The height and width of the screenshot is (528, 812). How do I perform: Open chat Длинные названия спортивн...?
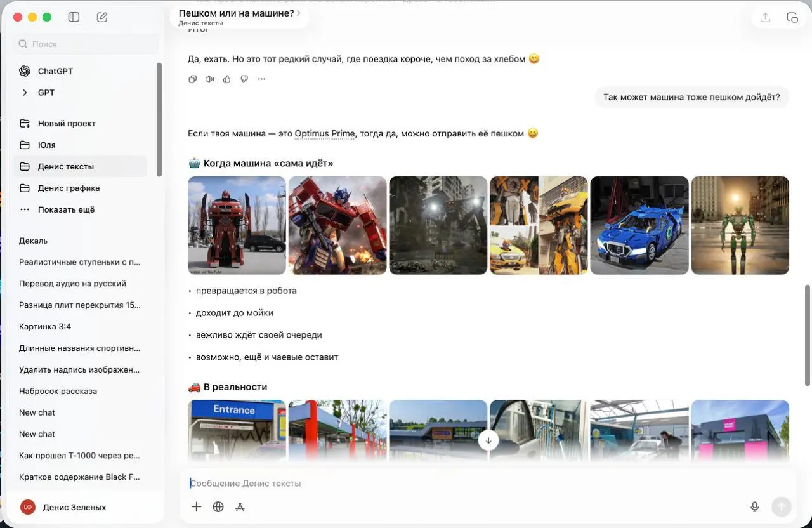click(80, 348)
